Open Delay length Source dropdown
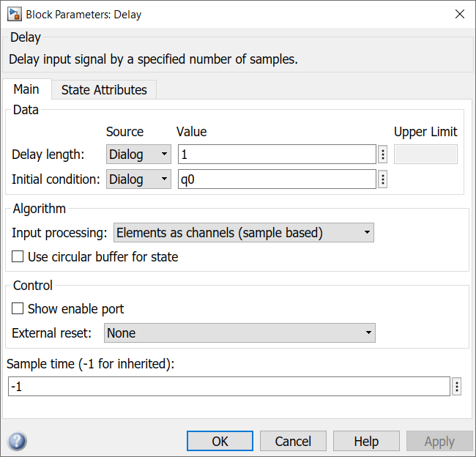Screen dimensions: 476x457 (x=138, y=155)
